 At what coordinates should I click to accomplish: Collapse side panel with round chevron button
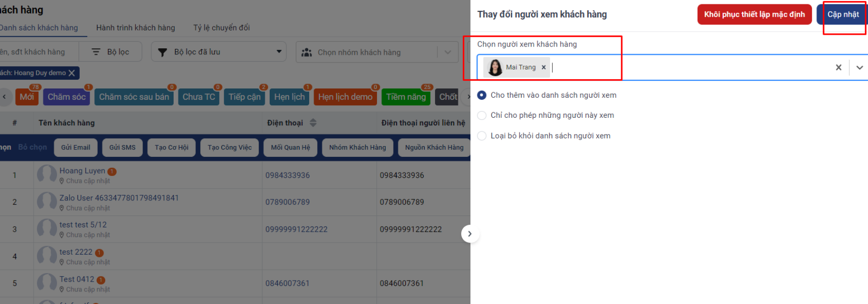click(x=470, y=234)
